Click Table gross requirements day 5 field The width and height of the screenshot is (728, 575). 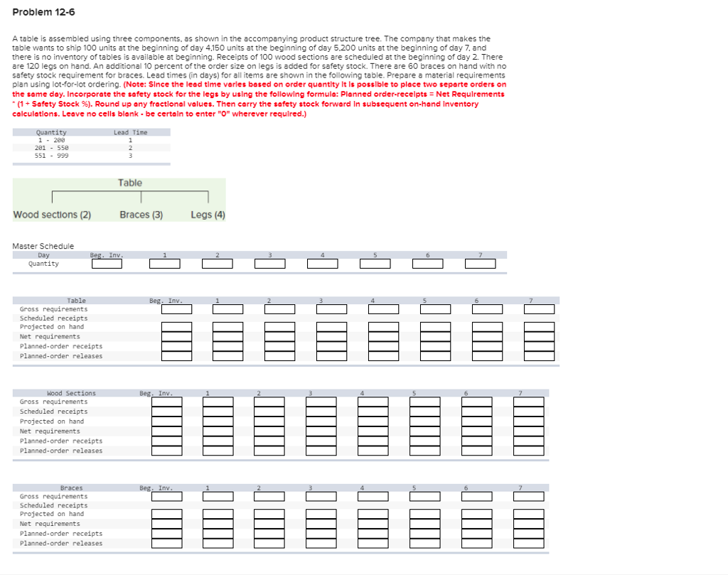click(x=436, y=309)
